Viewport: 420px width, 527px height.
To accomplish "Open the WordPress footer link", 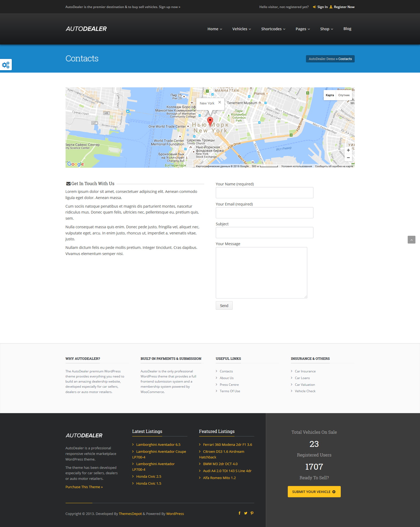I will [x=175, y=514].
